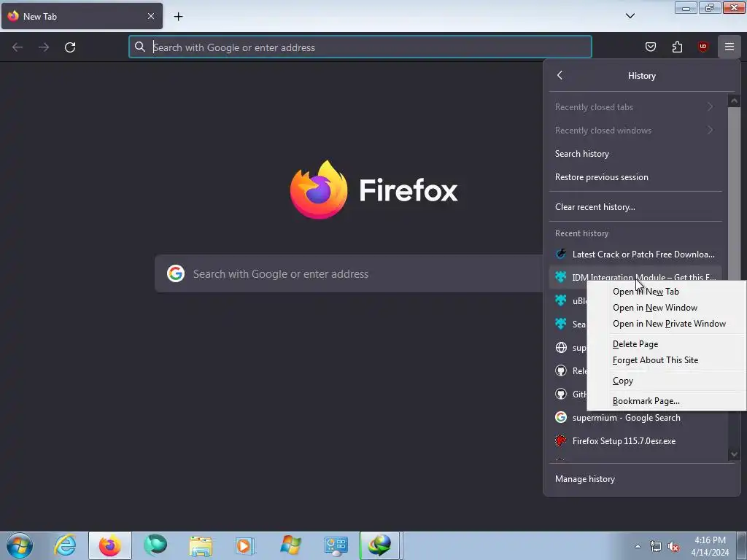Open Clear recent history dialog
The height and width of the screenshot is (560, 747).
coord(635,207)
